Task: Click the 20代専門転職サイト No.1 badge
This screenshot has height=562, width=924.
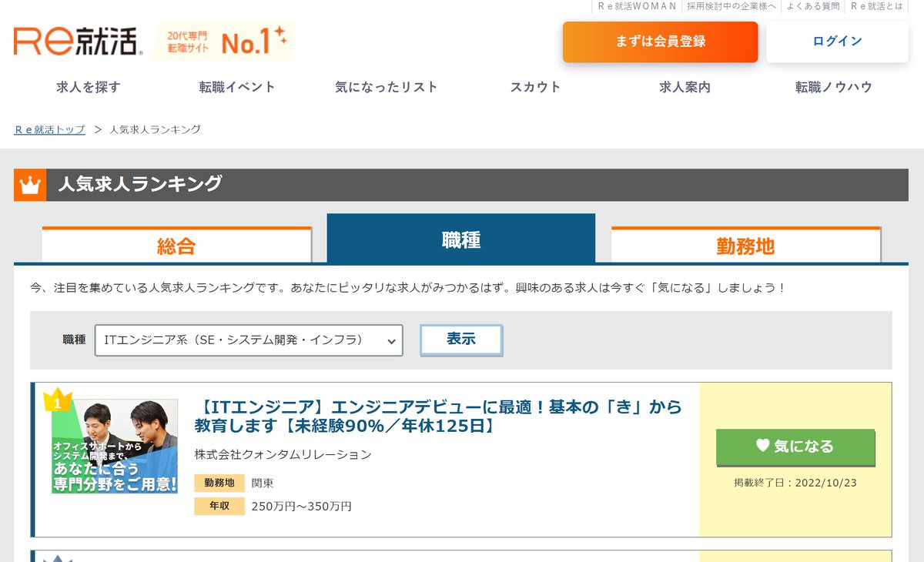Action: point(225,42)
